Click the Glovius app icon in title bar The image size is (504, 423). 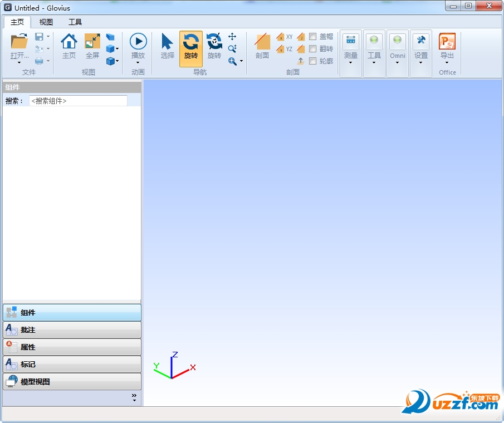[x=8, y=7]
